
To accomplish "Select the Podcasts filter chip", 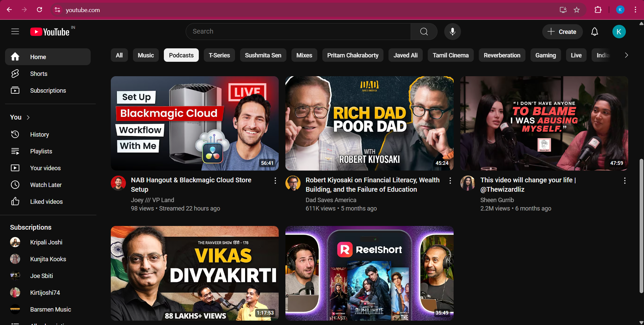I will tap(181, 55).
